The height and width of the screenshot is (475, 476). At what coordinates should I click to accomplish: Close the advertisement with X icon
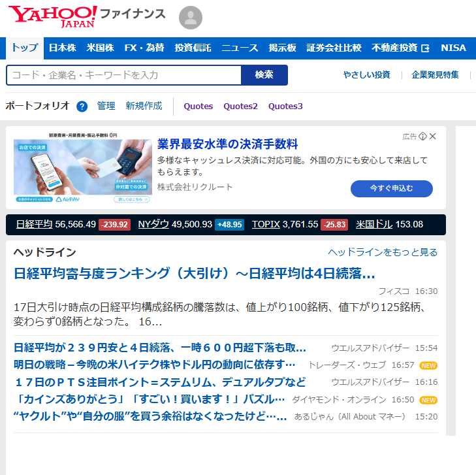coord(432,137)
